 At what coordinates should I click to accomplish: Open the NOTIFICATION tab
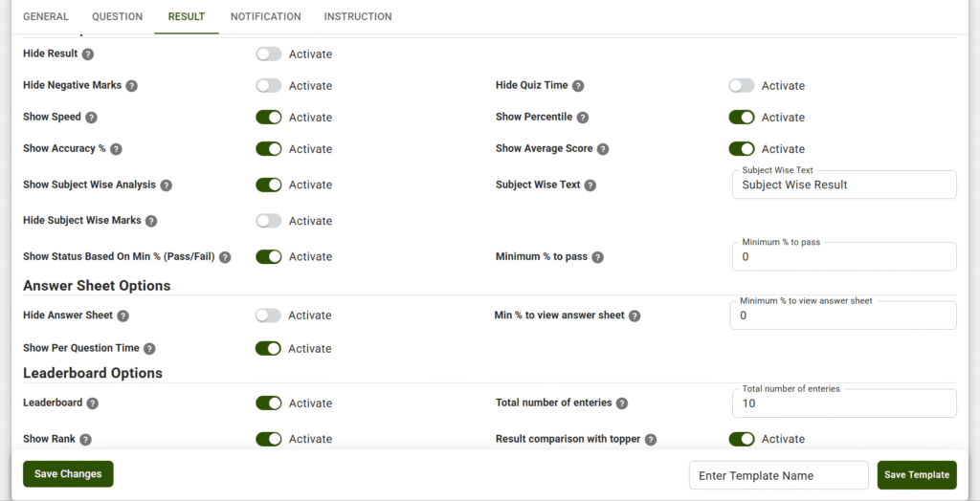click(266, 17)
